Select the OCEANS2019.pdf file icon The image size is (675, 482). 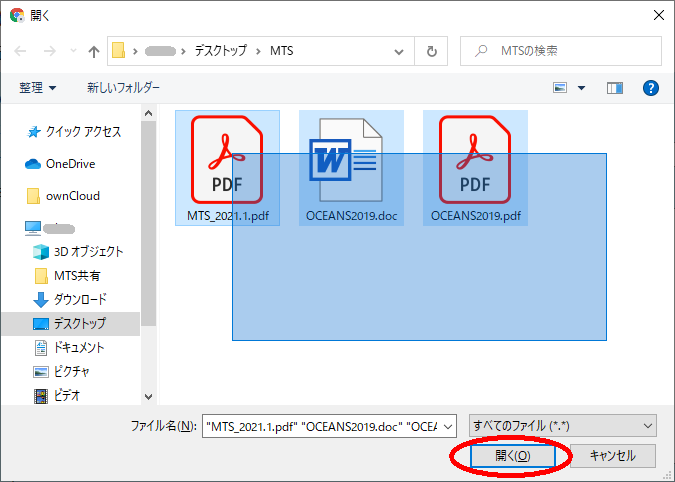[x=475, y=160]
